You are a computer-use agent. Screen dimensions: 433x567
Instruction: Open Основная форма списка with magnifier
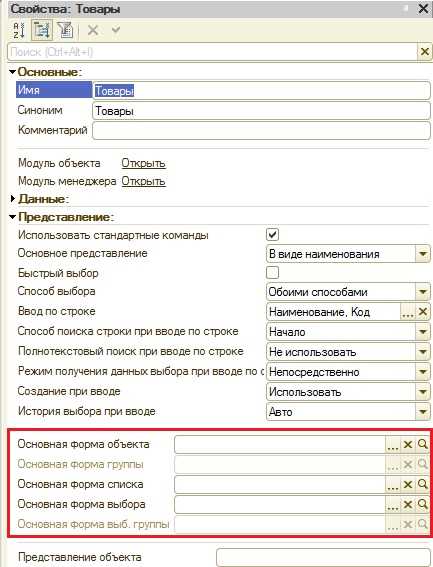click(423, 484)
